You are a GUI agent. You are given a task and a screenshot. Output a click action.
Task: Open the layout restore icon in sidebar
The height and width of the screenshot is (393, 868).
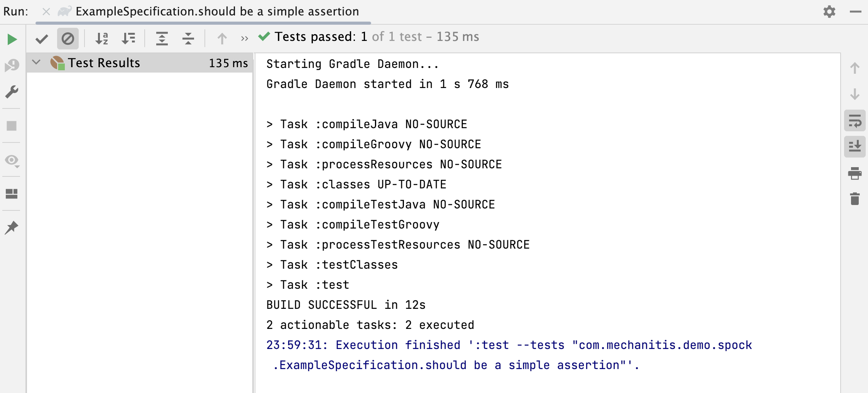tap(12, 193)
